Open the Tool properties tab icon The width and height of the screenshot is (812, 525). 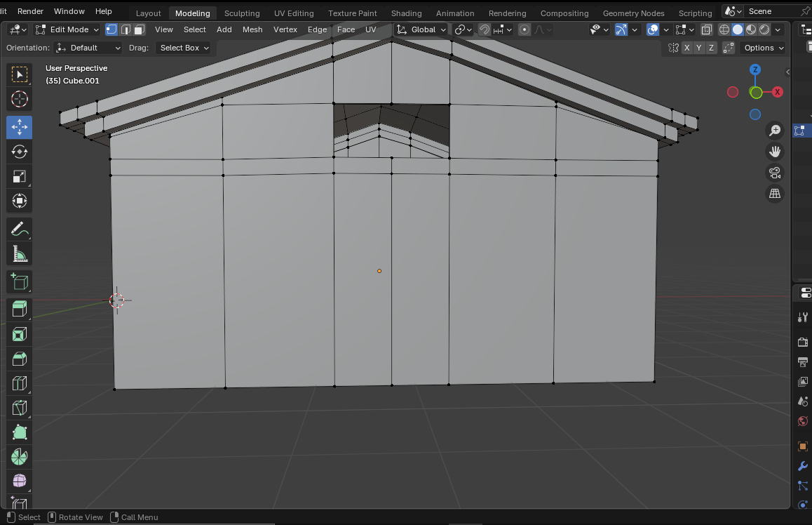click(803, 317)
